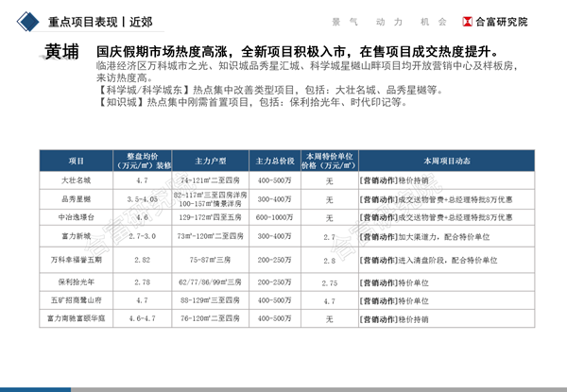The height and width of the screenshot is (392, 567).
Task: Click the 73㎡-120㎡二至四房 unit type cell
Action: [211, 236]
